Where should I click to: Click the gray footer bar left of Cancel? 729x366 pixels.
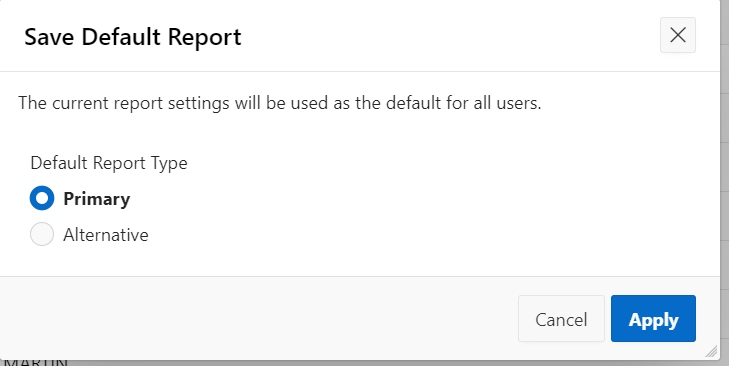[x=258, y=318]
